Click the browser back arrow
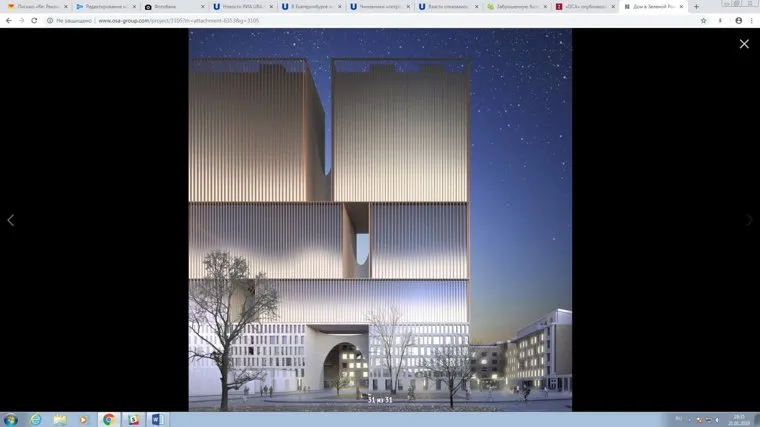Viewport: 760px width, 427px height. (x=9, y=20)
